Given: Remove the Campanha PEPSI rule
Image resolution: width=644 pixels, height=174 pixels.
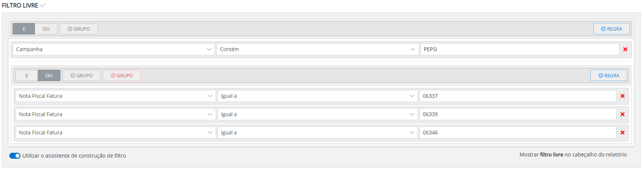Looking at the screenshot, I should coord(625,49).
